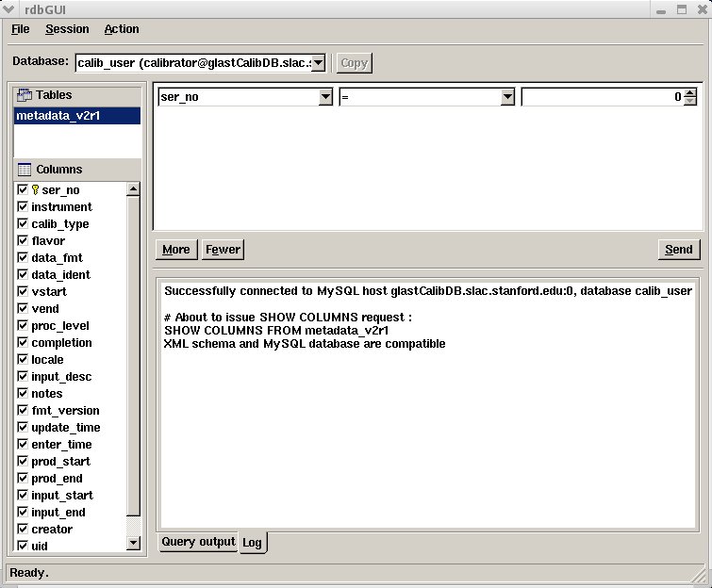The height and width of the screenshot is (588, 712).
Task: Click the spinner up arrow for value field
Action: pyautogui.click(x=690, y=92)
